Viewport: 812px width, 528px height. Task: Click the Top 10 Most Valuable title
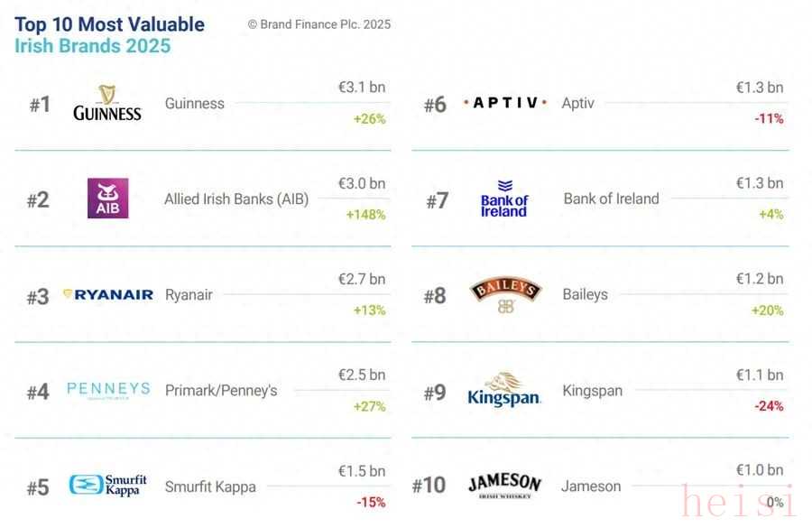click(109, 24)
